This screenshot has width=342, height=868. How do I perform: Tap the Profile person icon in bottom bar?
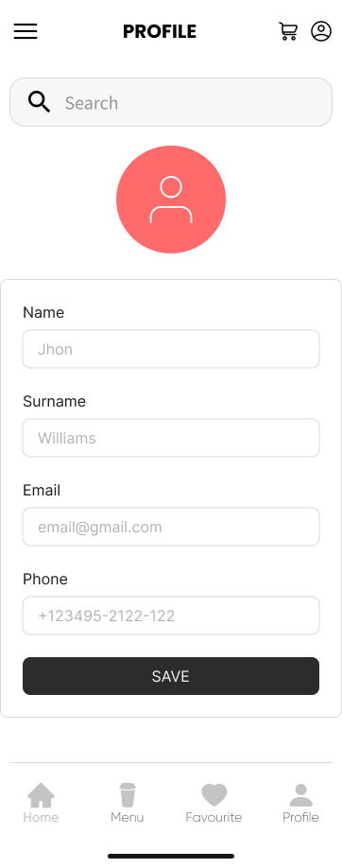point(300,795)
